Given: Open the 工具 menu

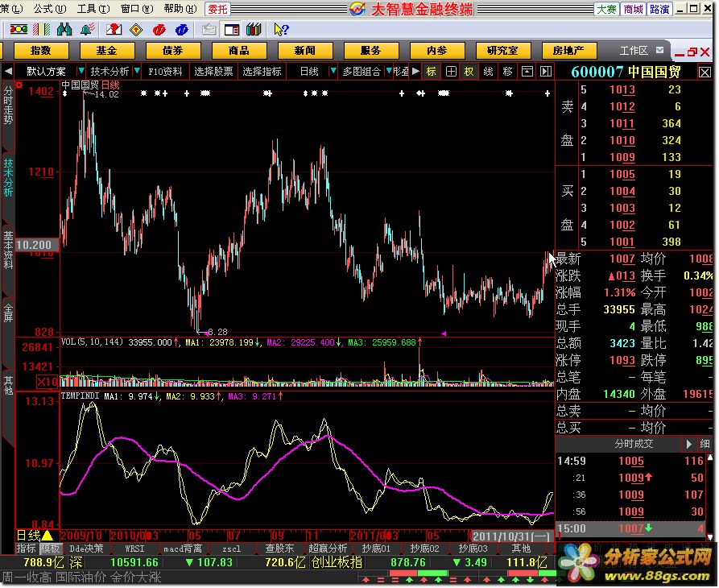Looking at the screenshot, I should pos(93,9).
